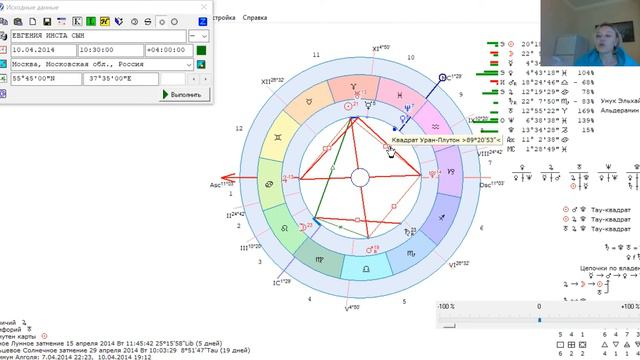Click the globe icon left of Москва field
Viewport: 640px width, 360px height.
click(3, 64)
